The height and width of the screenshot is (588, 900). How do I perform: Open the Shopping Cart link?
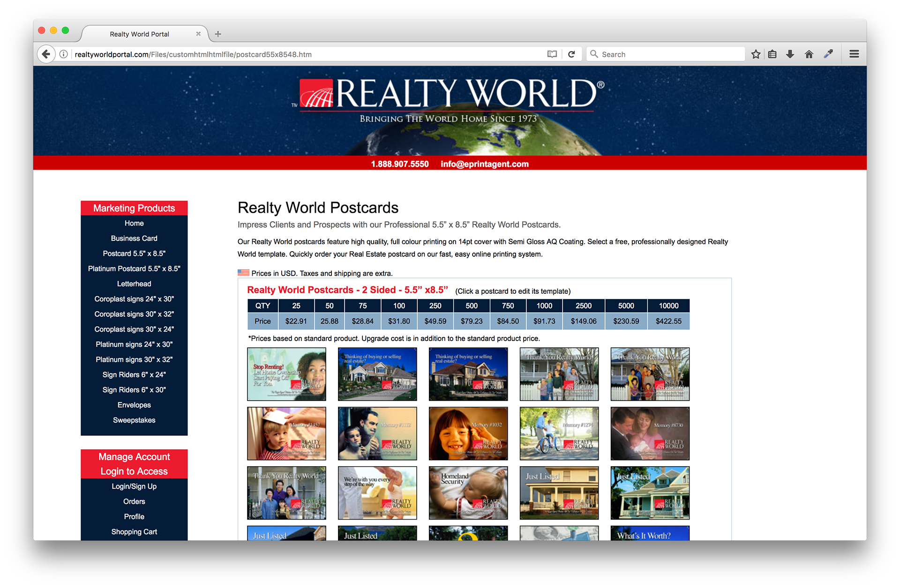(x=134, y=532)
